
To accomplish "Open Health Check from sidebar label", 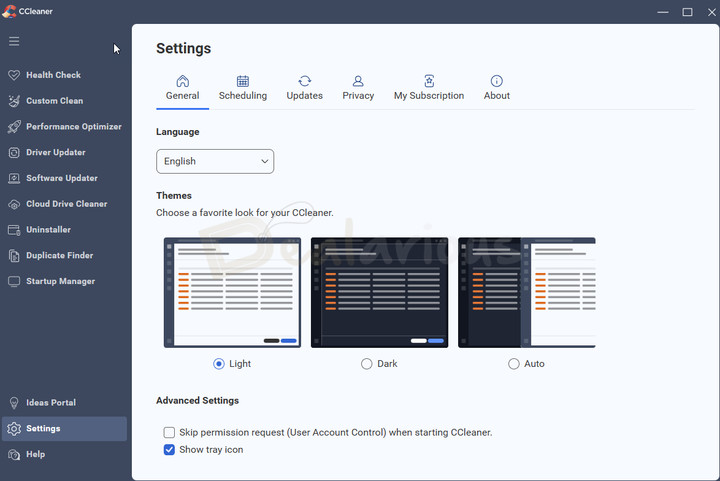I will coord(53,75).
